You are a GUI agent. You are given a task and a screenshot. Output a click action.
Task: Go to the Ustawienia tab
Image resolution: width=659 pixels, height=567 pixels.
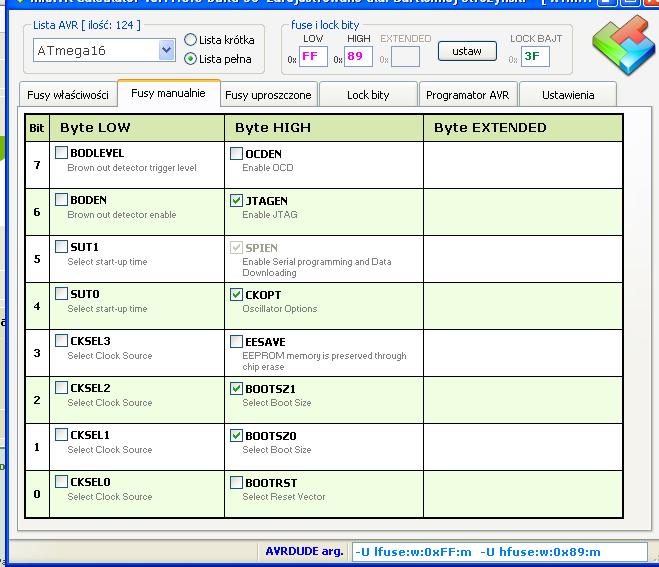pyautogui.click(x=567, y=95)
